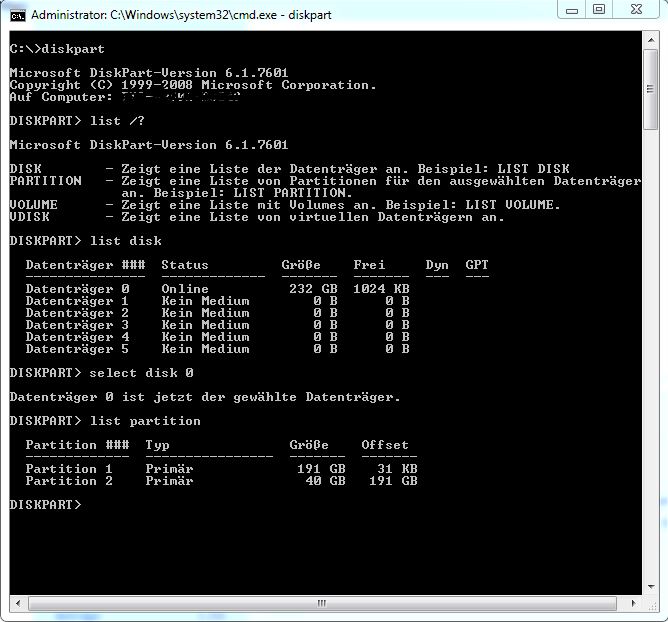
Task: Open the cmd system menu icon
Action: click(x=17, y=14)
